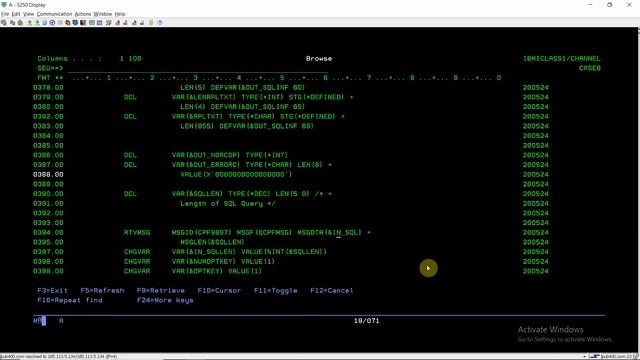The height and width of the screenshot is (360, 640).
Task: Click VAR(&OUT_NORCDP) TYPE(*INT) text
Action: (x=230, y=155)
